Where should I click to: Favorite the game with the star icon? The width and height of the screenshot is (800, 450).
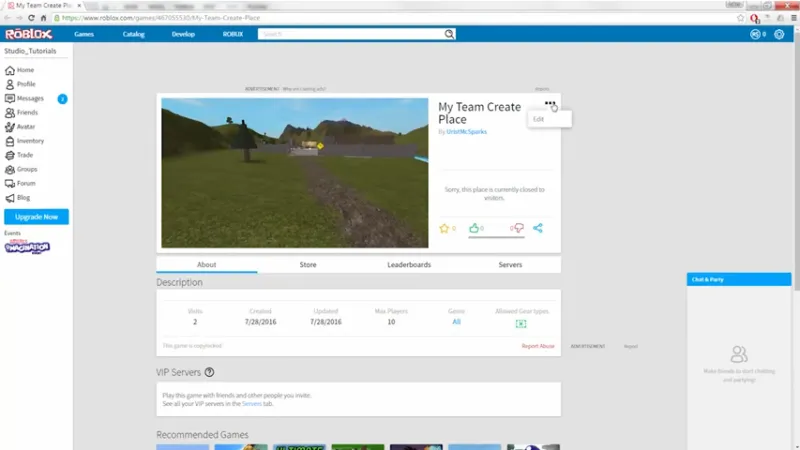pos(444,228)
